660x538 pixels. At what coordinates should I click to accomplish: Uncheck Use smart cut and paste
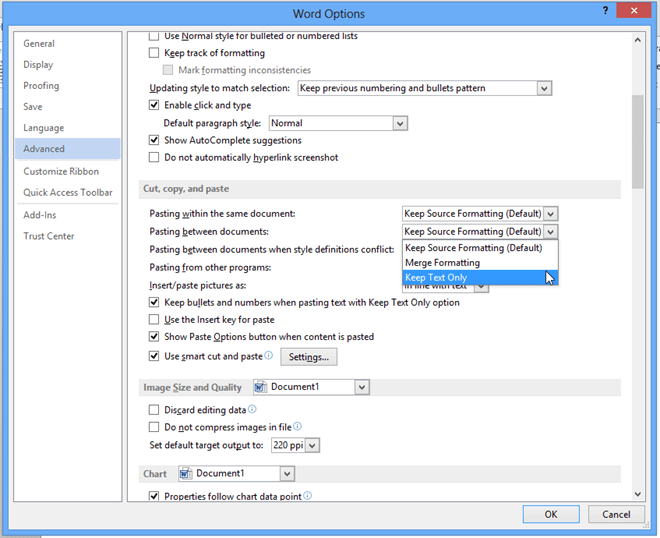click(x=154, y=356)
